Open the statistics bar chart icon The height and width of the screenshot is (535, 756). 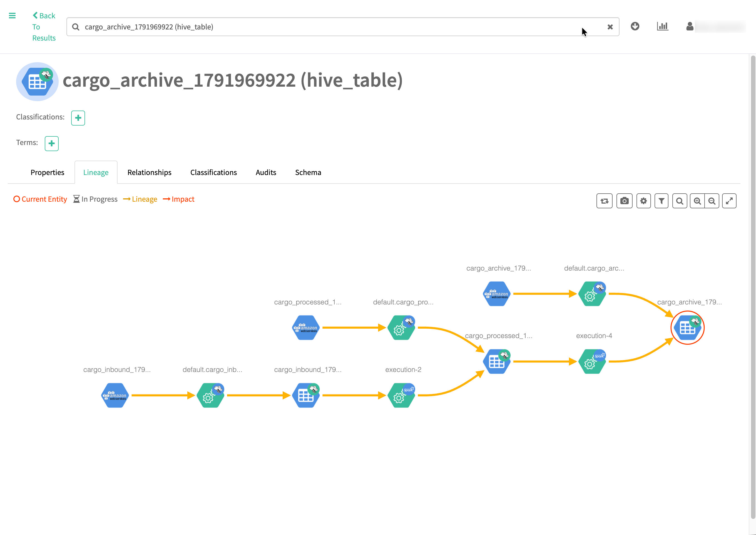point(662,26)
